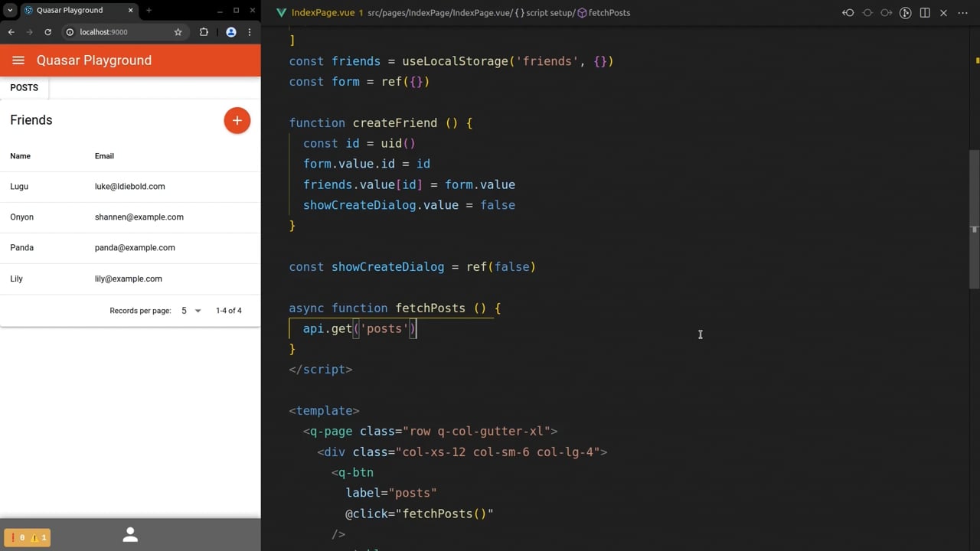Click email luke@ldiebold.com
The image size is (980, 551).
(x=129, y=187)
